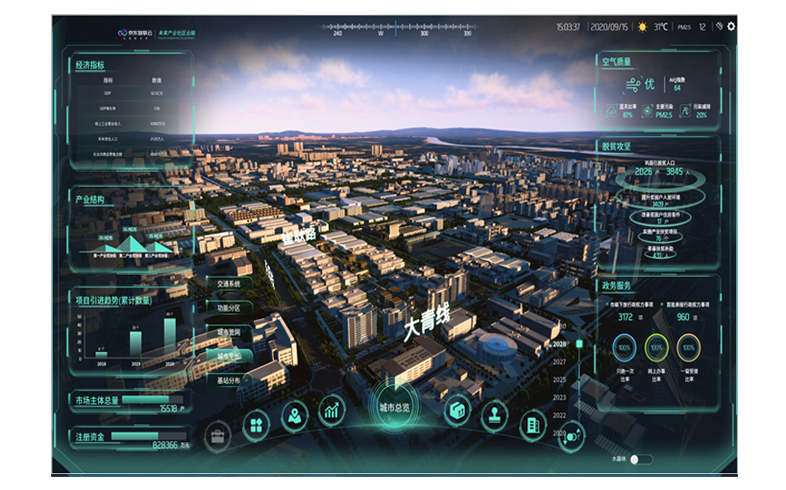
Task: Click the blue domed round building on map
Action: pos(495,347)
